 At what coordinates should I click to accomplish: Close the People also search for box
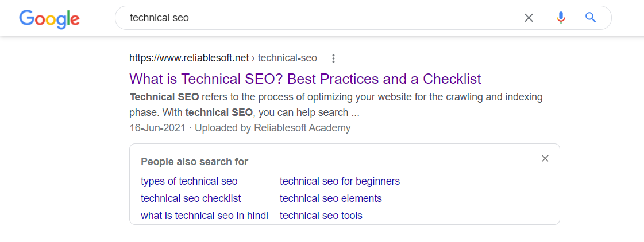click(545, 158)
